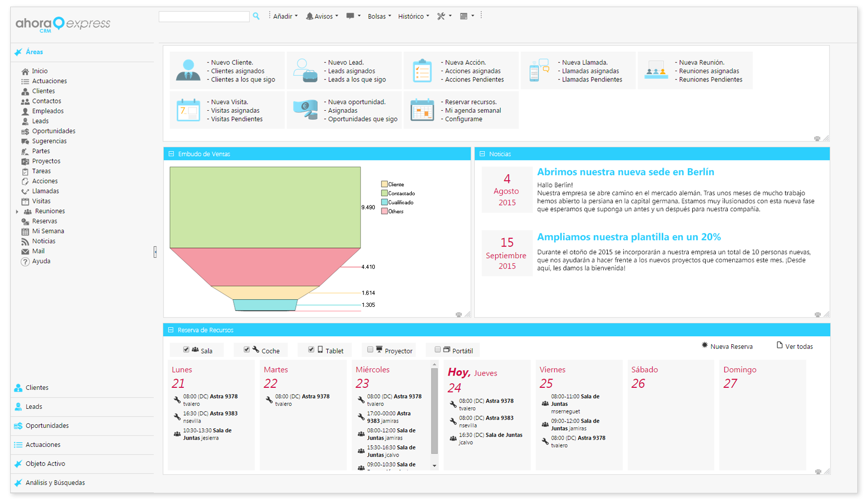
Task: Click the Mi Semana icon
Action: coord(25,232)
